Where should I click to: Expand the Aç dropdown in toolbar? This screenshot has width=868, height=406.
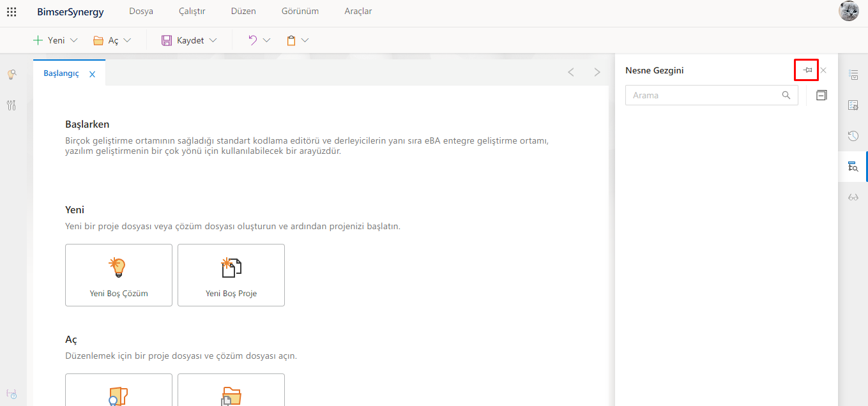click(127, 40)
